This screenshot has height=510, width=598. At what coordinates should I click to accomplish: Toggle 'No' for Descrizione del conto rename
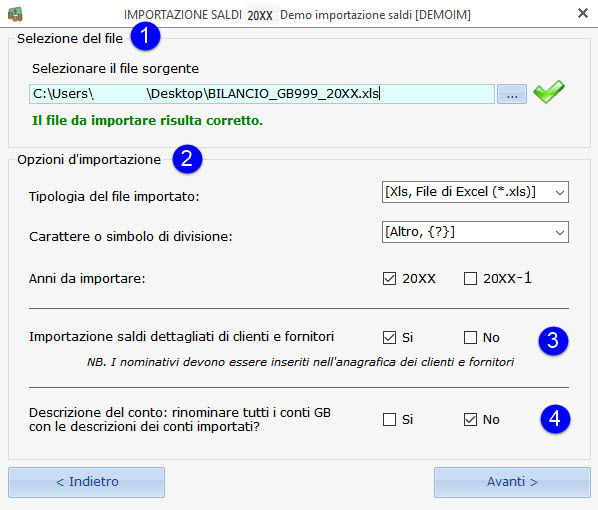pyautogui.click(x=470, y=420)
